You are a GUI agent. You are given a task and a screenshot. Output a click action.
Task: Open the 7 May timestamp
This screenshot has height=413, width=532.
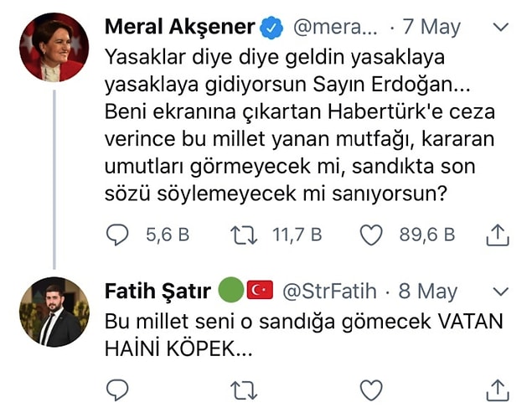431,27
